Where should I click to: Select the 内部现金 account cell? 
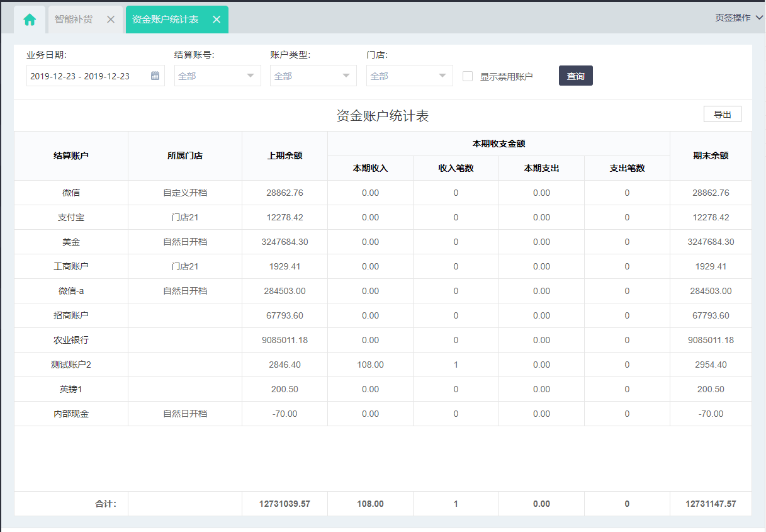[71, 414]
